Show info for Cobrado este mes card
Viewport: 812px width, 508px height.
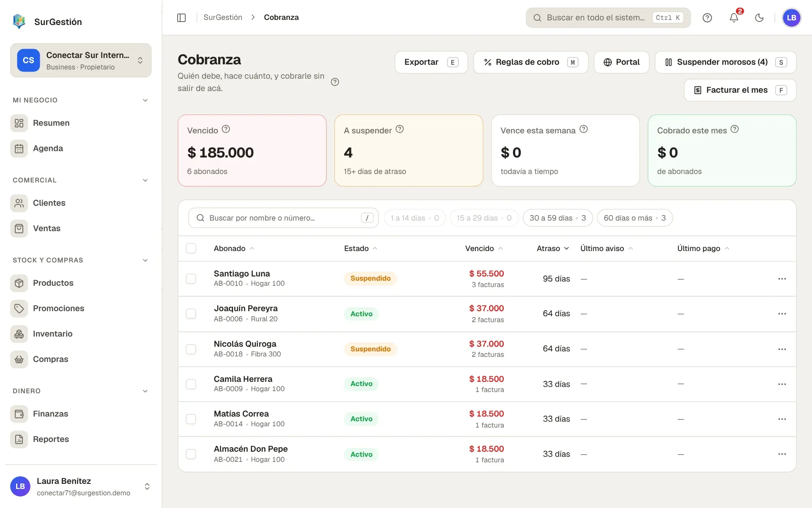coord(735,129)
